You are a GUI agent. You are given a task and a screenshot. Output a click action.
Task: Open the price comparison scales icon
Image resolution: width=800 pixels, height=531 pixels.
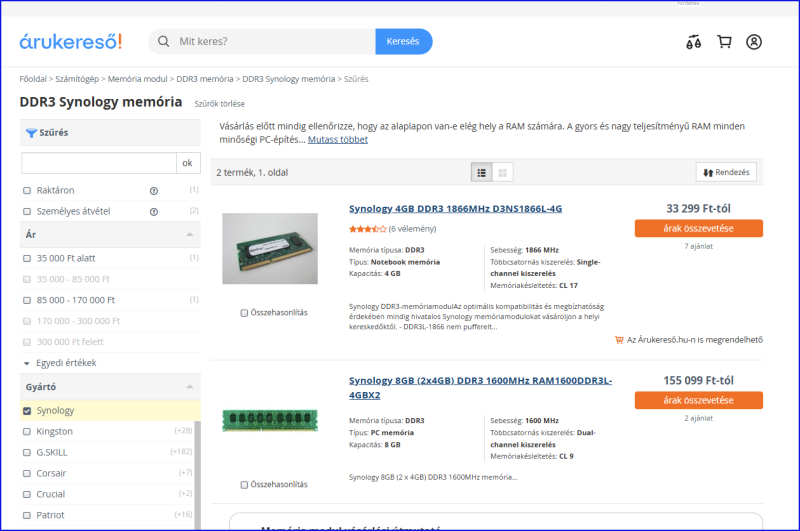[693, 42]
